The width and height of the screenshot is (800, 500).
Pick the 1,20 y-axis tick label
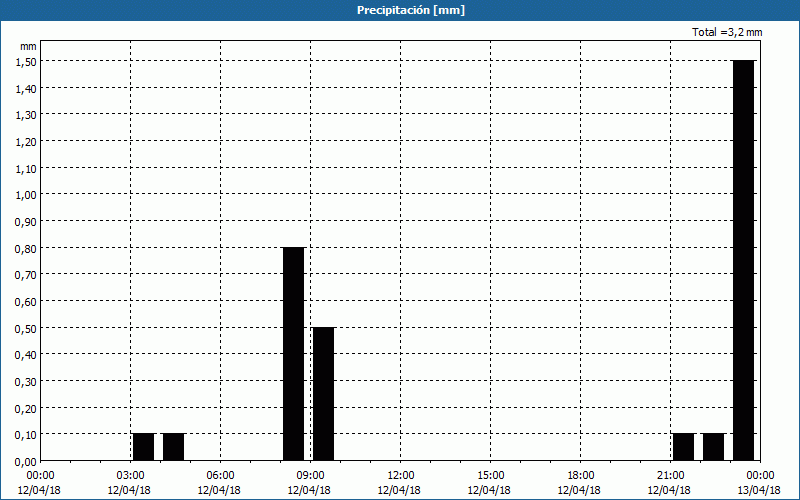coord(26,142)
